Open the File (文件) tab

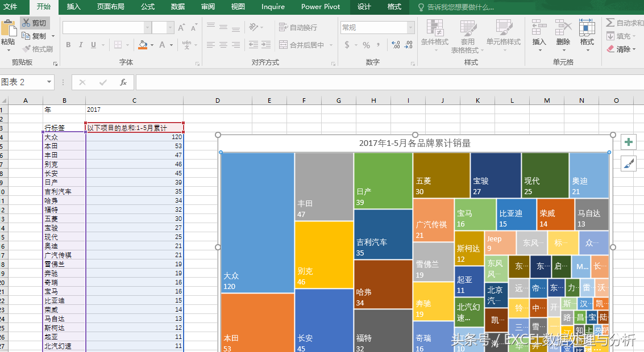click(x=11, y=7)
